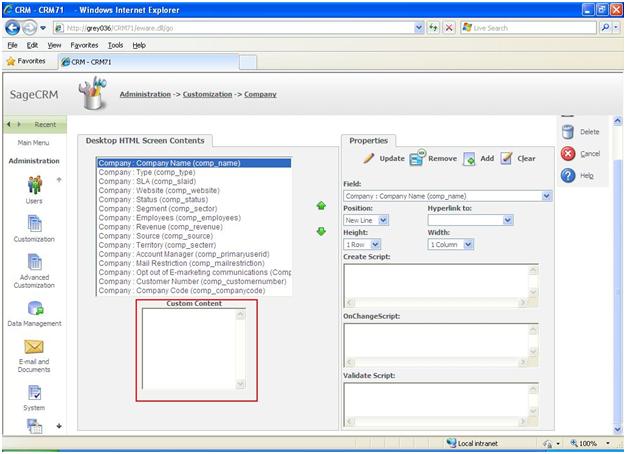
Task: Go back with the browser Back arrow
Action: (12, 28)
